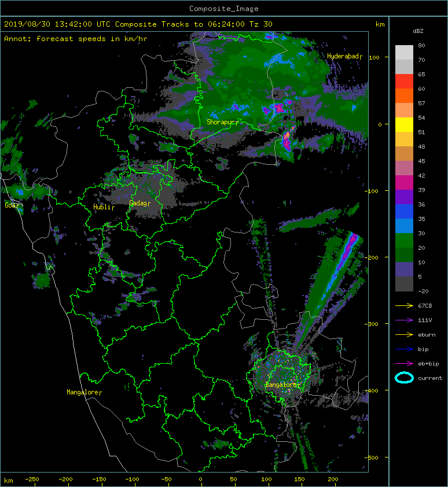Click the purple 111V arrow icon
The width and height of the screenshot is (448, 487).
coord(404,320)
